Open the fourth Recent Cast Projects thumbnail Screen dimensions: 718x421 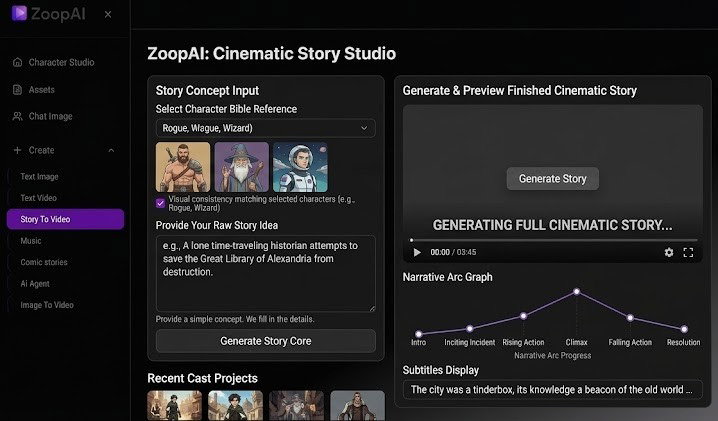pyautogui.click(x=357, y=405)
